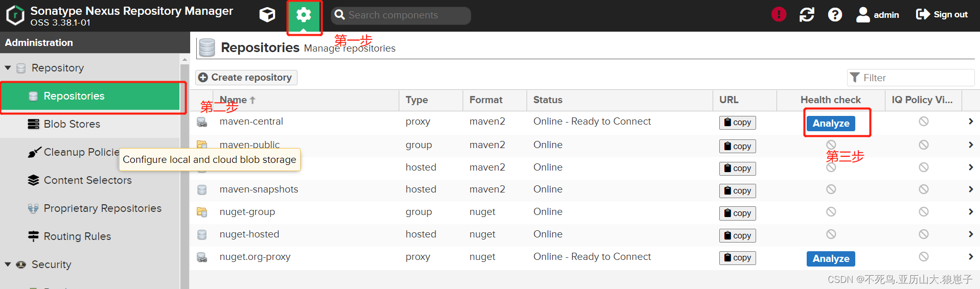This screenshot has width=980, height=289.
Task: Click the red system status alert icon
Action: (x=779, y=14)
